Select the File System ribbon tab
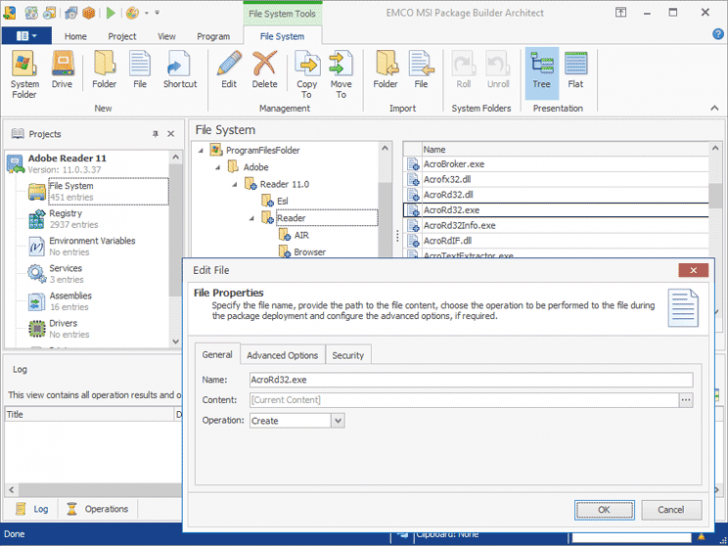728x546 pixels. click(x=282, y=36)
